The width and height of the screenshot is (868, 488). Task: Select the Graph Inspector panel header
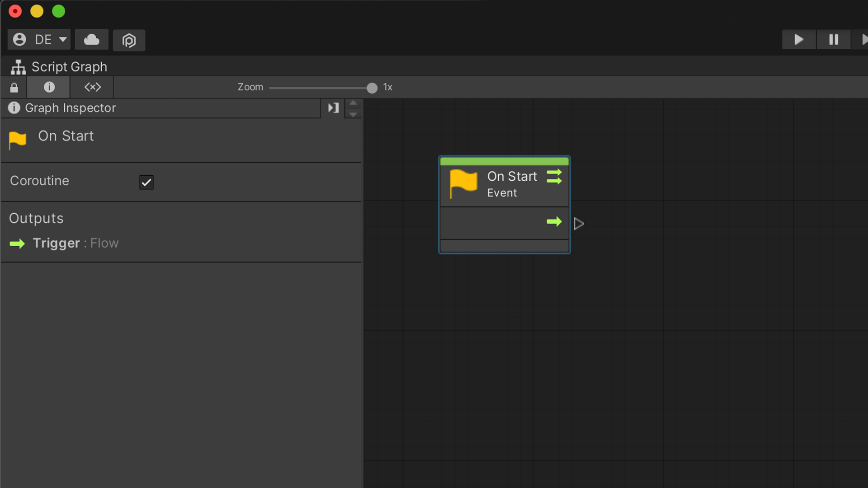70,108
